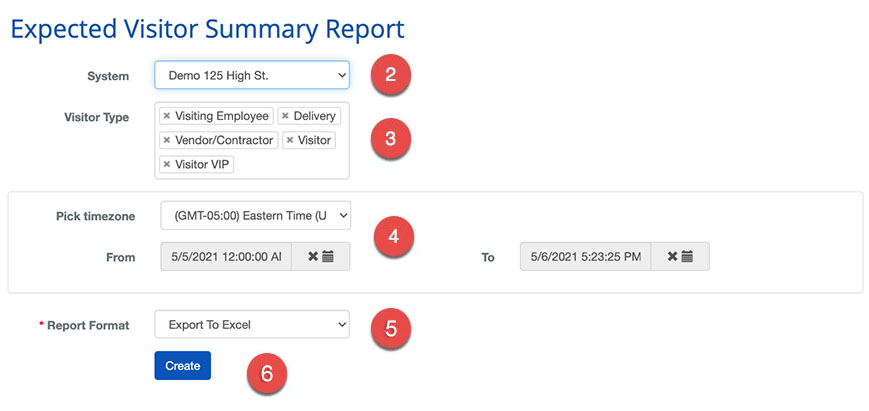Clear the To date with x icon

coord(673,257)
